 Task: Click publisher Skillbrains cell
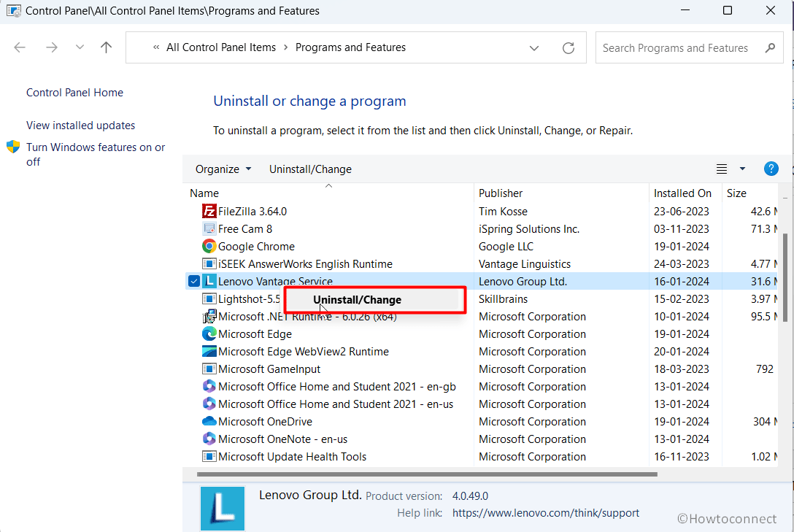(503, 299)
